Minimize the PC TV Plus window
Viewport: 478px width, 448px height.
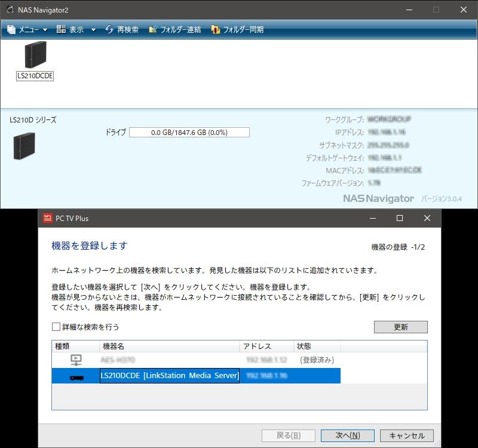point(373,218)
